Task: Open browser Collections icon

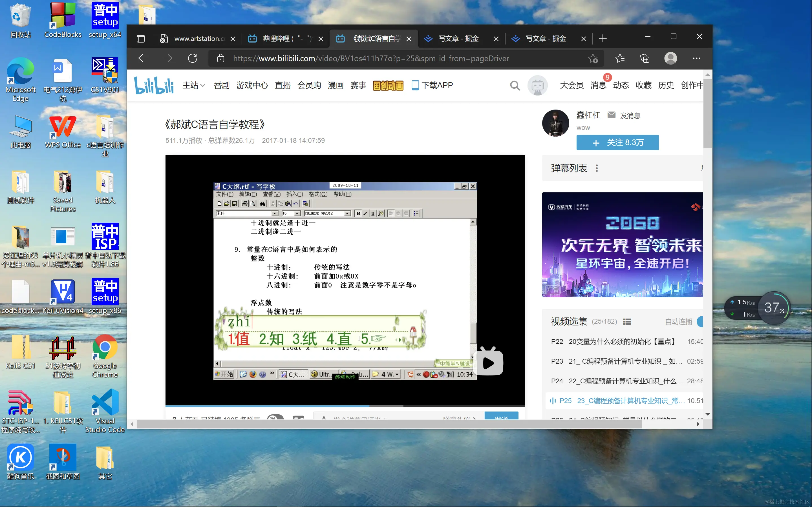Action: click(645, 58)
